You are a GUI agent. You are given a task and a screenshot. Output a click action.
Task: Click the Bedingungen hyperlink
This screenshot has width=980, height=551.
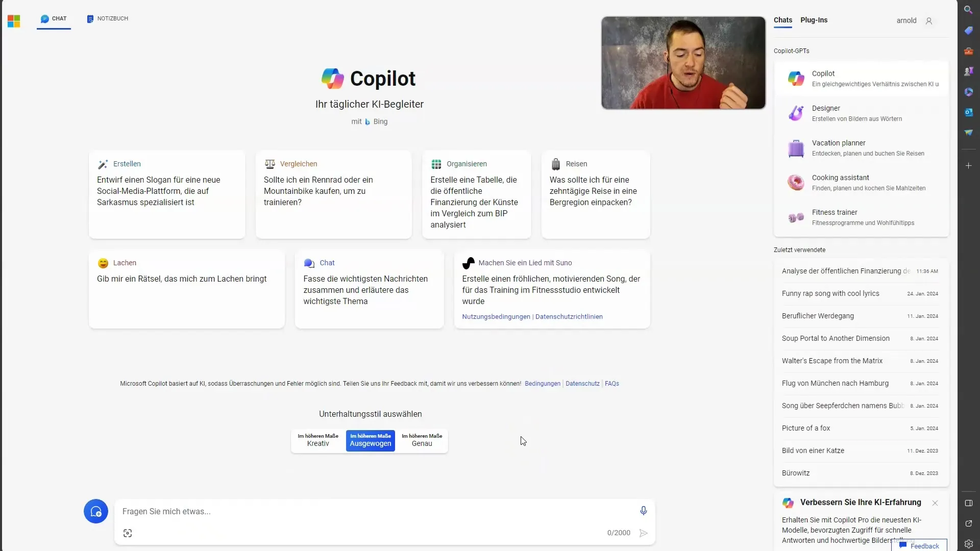coord(543,384)
